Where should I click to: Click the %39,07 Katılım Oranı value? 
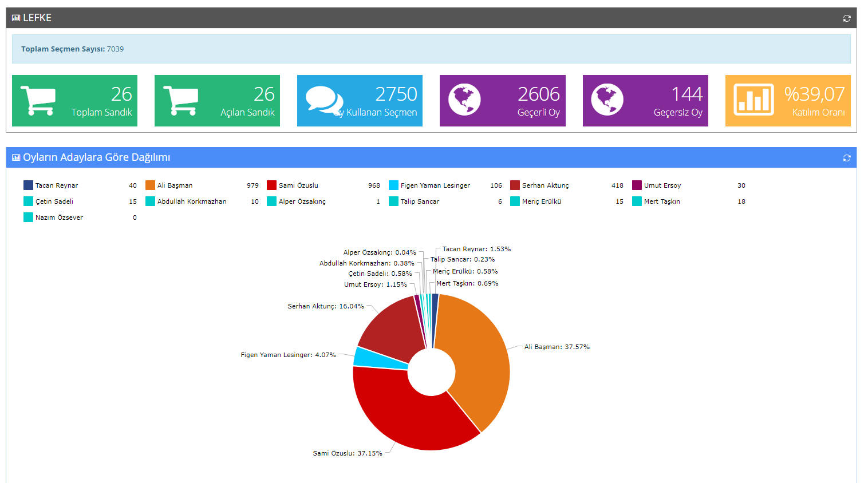814,94
